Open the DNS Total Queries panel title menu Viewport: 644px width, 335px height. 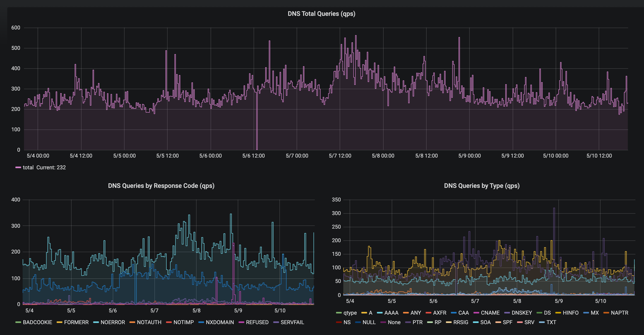pyautogui.click(x=321, y=14)
